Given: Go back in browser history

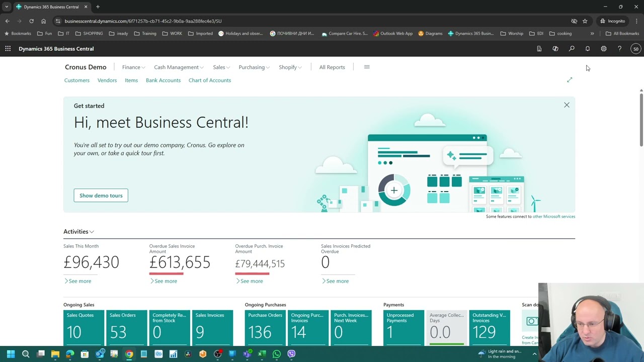Looking at the screenshot, I should (7, 21).
